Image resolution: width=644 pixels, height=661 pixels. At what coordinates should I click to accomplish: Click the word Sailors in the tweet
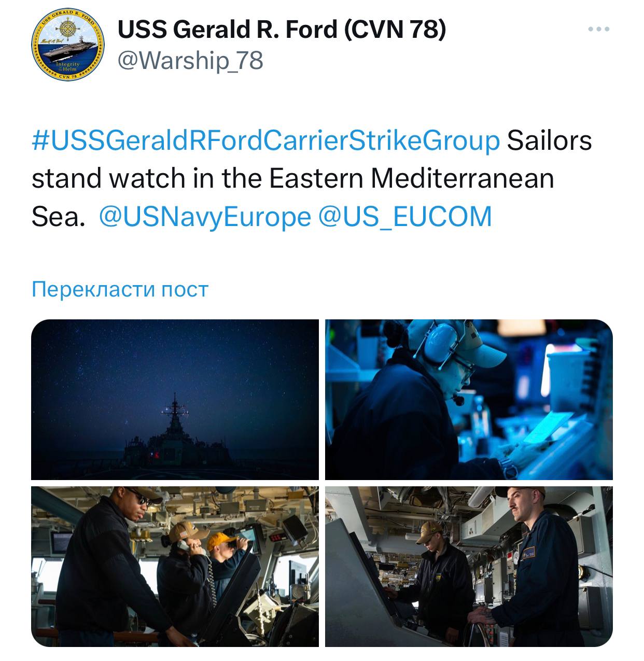549,141
